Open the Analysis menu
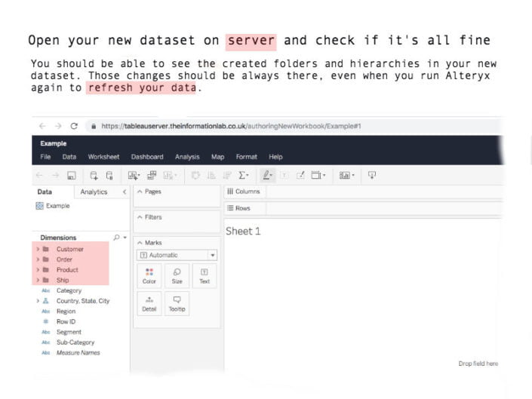 [x=187, y=157]
